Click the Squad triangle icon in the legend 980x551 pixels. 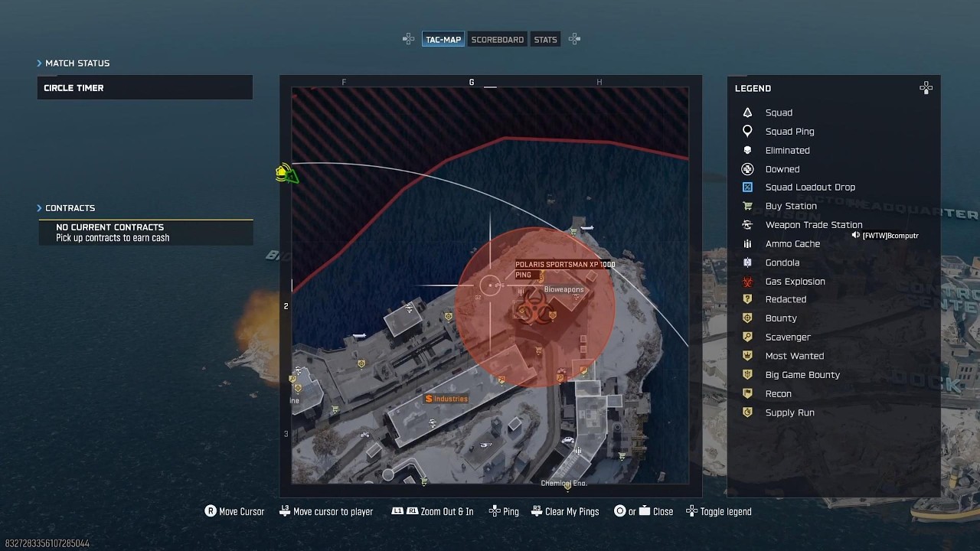[748, 112]
